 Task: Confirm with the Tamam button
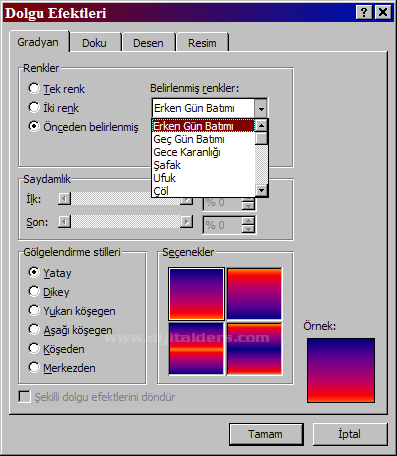tap(266, 434)
